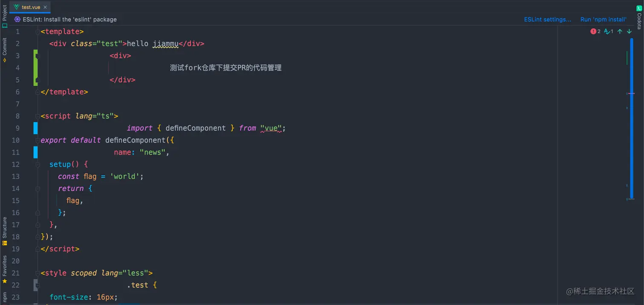Click the "news" string value
The width and height of the screenshot is (644, 305).
click(x=152, y=152)
